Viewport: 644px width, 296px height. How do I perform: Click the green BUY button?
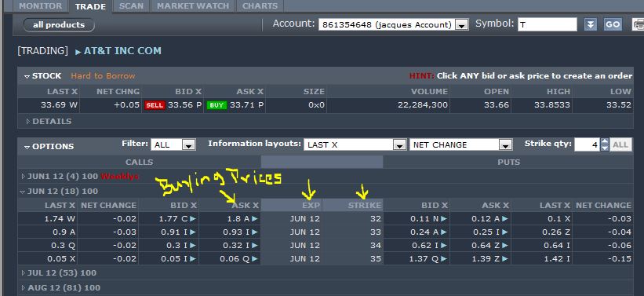click(x=216, y=105)
